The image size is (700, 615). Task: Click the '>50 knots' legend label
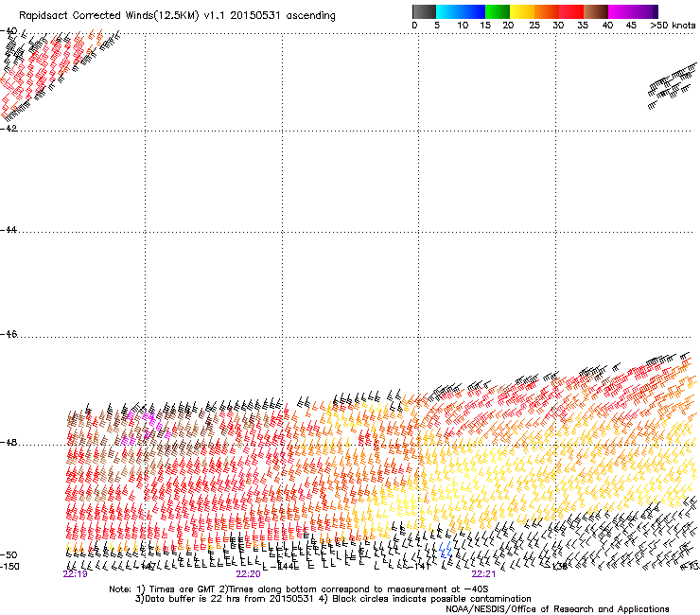[673, 26]
